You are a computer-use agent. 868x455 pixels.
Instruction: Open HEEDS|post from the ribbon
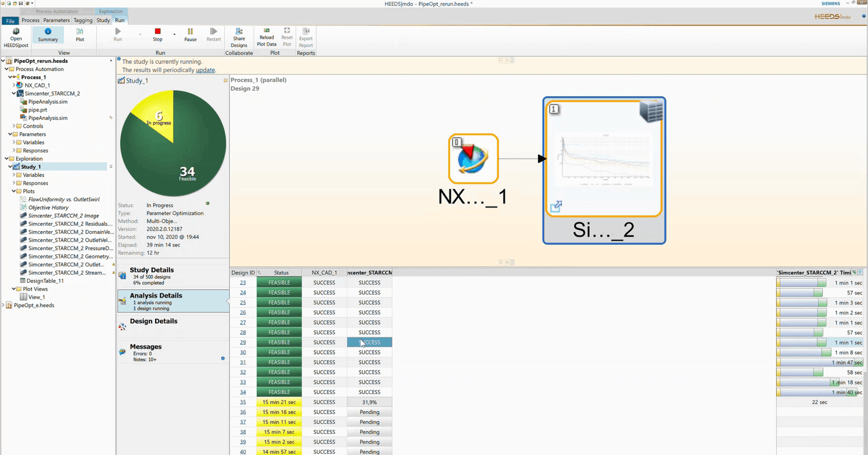point(16,37)
